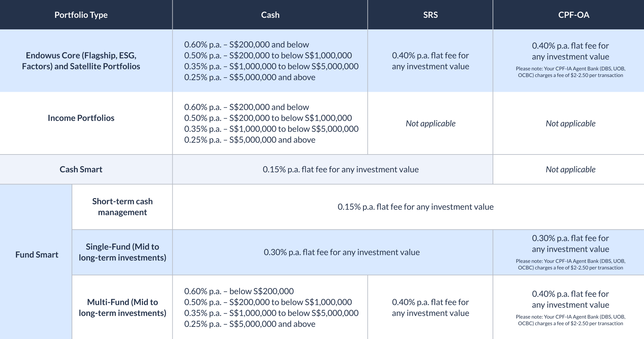Click the CPF-IA Agent Bank note in Endowus Core row
The width and height of the screenshot is (644, 339).
(570, 72)
